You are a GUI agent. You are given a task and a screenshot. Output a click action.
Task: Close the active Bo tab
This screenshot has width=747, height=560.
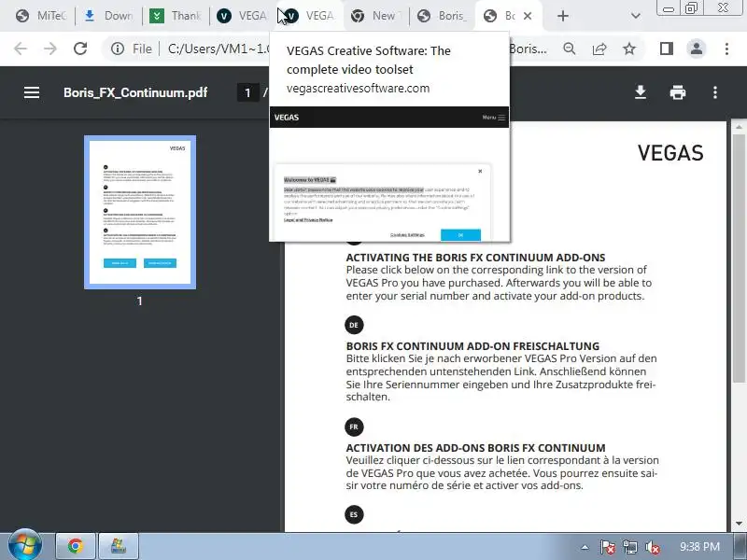pyautogui.click(x=528, y=16)
